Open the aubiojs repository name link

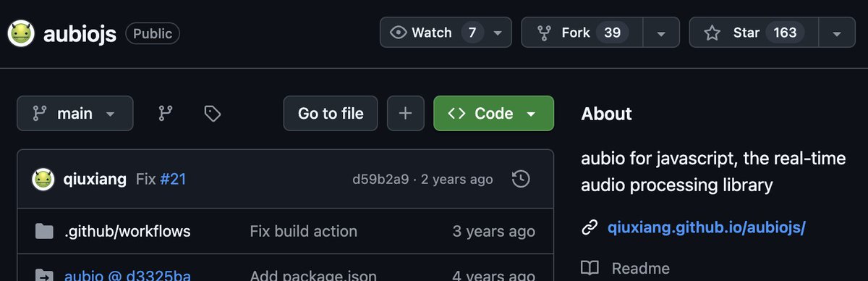click(80, 33)
